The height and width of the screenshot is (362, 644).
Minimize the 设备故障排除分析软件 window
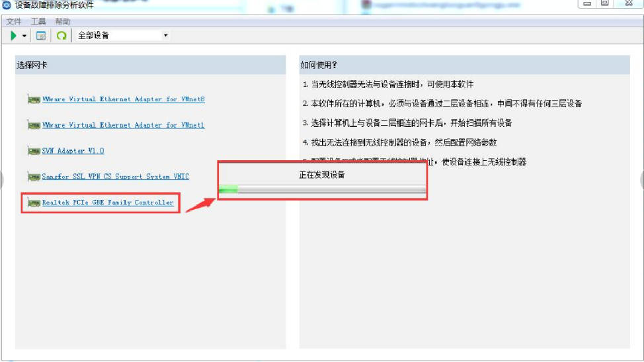tap(587, 4)
